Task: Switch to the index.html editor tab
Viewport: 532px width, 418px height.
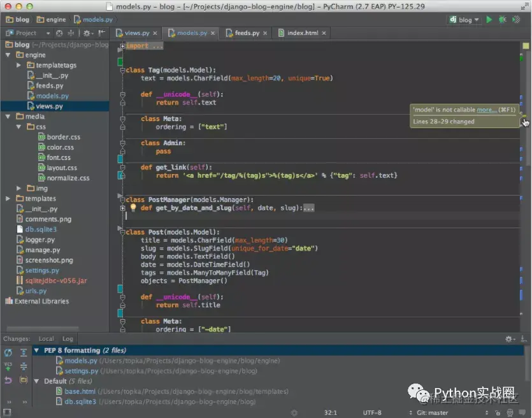Action: coord(303,33)
